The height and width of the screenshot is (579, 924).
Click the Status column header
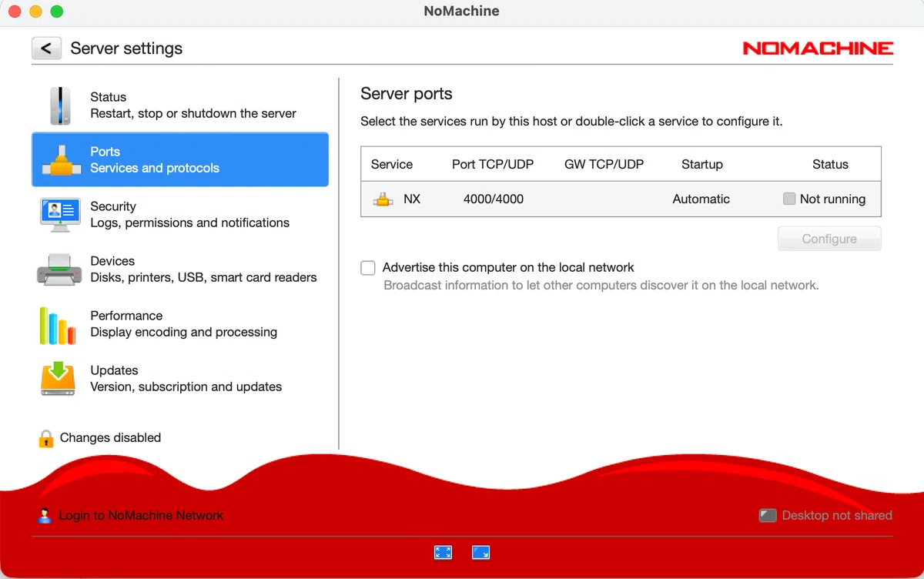tap(830, 164)
